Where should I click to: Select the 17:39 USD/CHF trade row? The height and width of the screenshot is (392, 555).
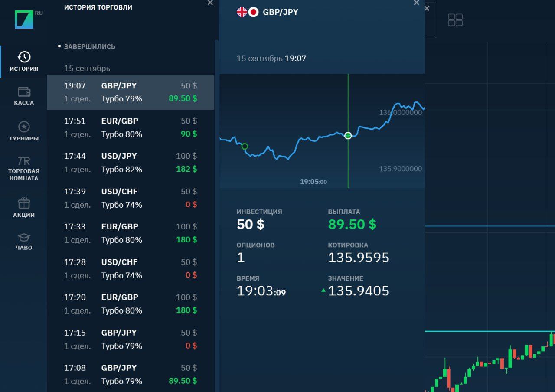point(131,198)
